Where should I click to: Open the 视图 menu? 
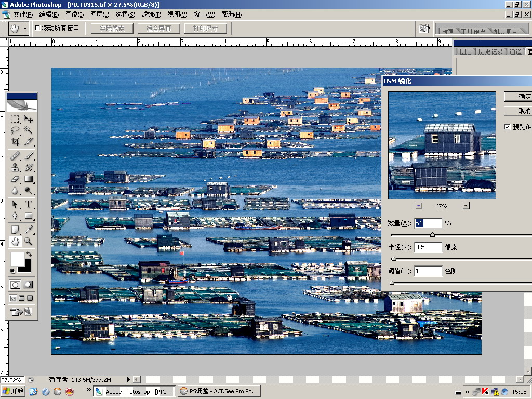(x=177, y=14)
